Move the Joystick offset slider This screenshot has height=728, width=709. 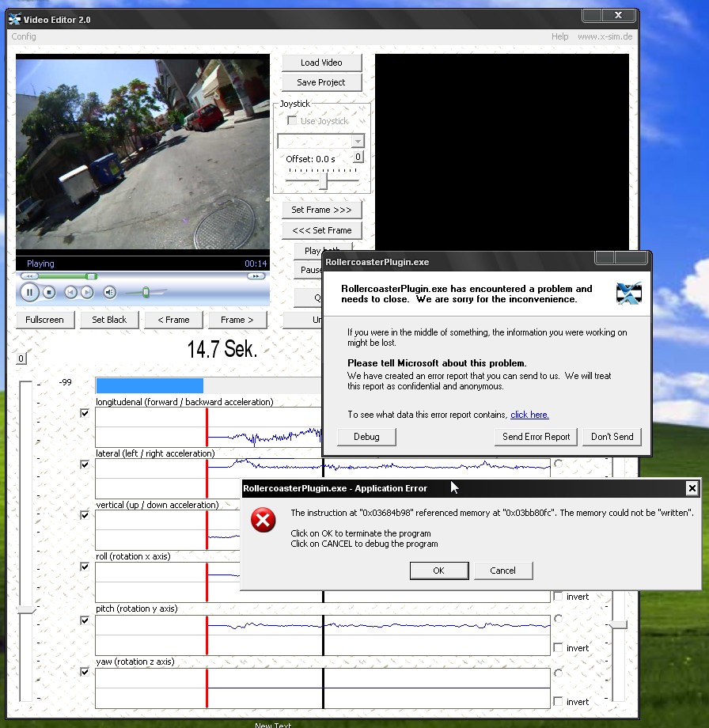pos(323,180)
